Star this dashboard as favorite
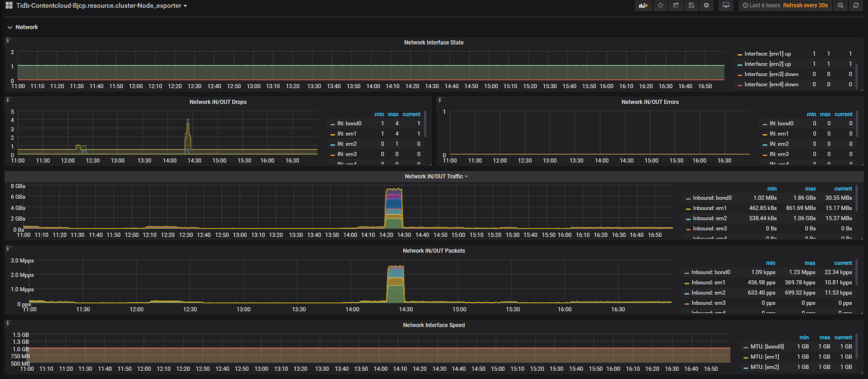Image resolution: width=868 pixels, height=379 pixels. pos(660,6)
